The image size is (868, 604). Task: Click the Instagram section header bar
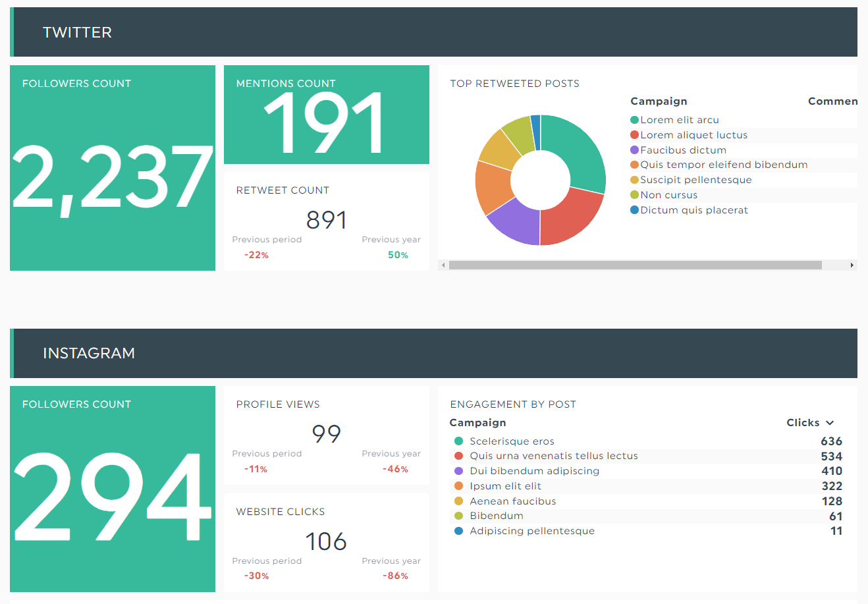433,353
